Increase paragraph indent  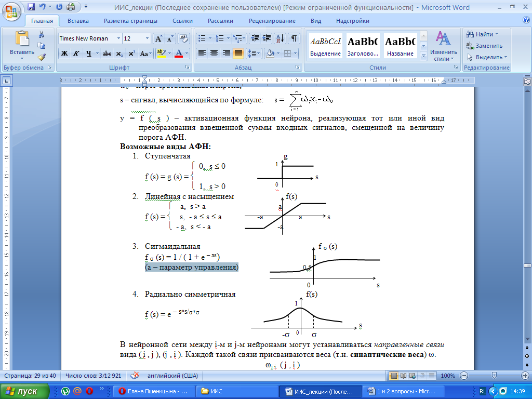pos(267,38)
